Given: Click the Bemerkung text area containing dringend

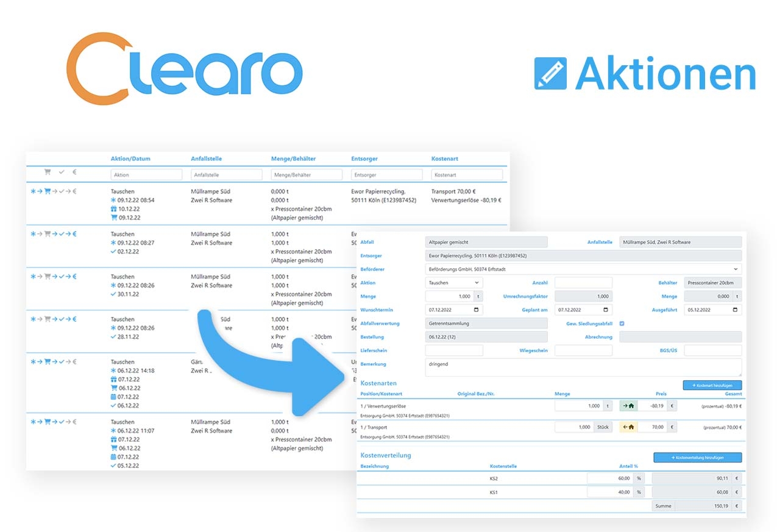Looking at the screenshot, I should click(583, 367).
